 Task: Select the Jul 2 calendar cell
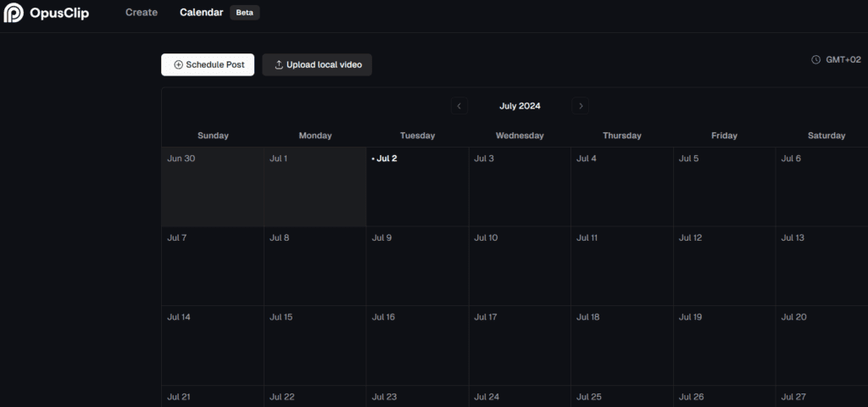tap(417, 187)
